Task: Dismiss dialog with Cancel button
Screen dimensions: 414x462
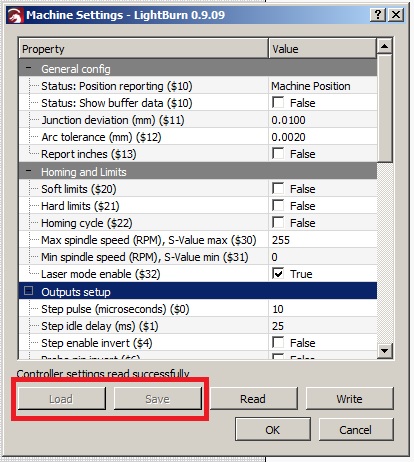Action: click(x=356, y=429)
